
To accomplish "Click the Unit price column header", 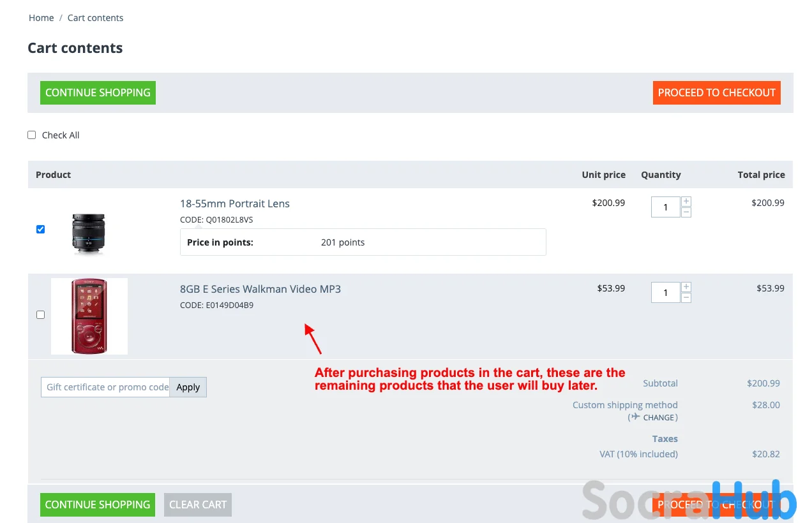I will [x=603, y=175].
